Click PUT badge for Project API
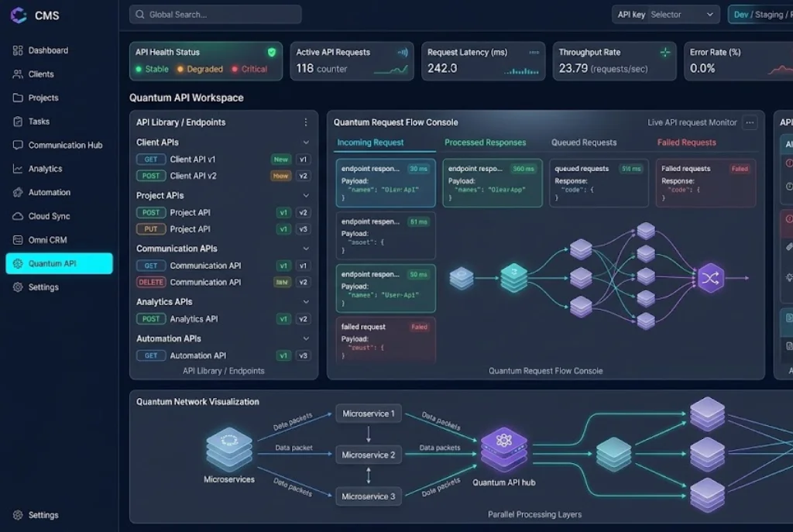Screen dimensions: 793x532 click(x=151, y=229)
